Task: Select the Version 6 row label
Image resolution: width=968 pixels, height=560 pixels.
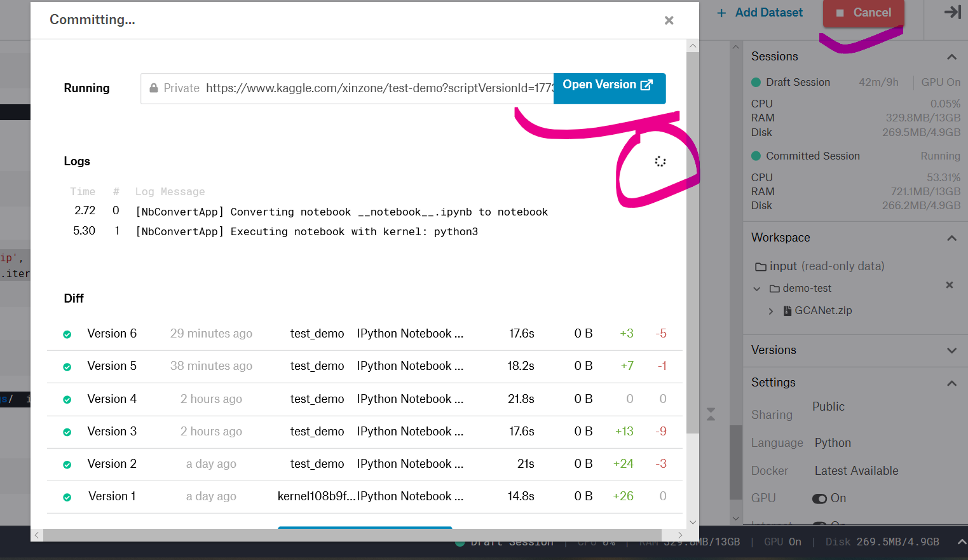Action: [112, 334]
